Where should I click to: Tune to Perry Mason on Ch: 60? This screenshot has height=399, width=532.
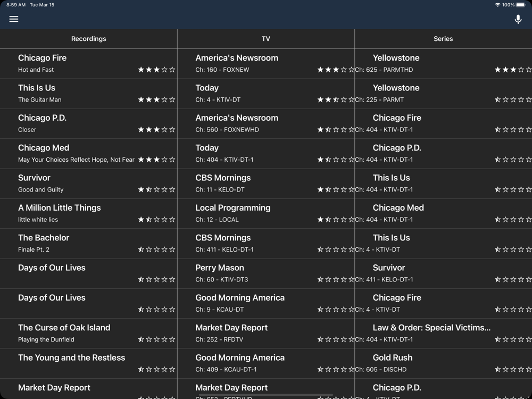(x=265, y=273)
